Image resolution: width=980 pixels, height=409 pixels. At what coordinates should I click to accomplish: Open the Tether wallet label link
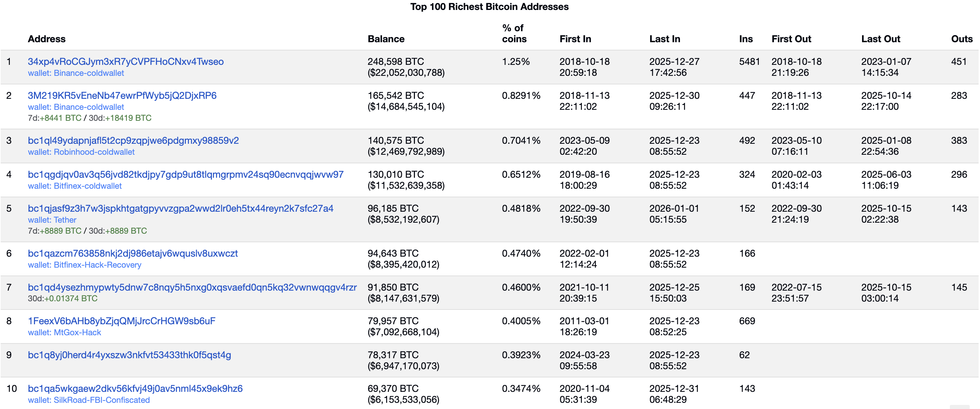point(52,220)
